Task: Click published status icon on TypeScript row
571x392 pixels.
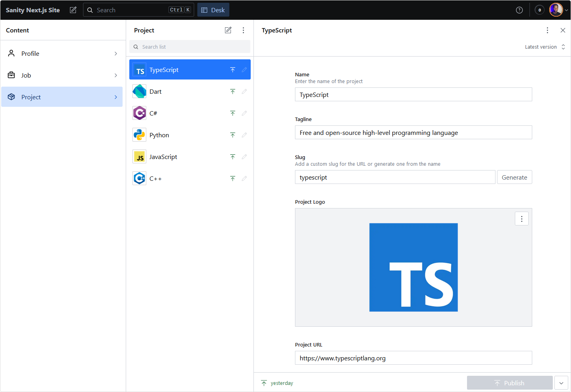Action: coord(233,70)
